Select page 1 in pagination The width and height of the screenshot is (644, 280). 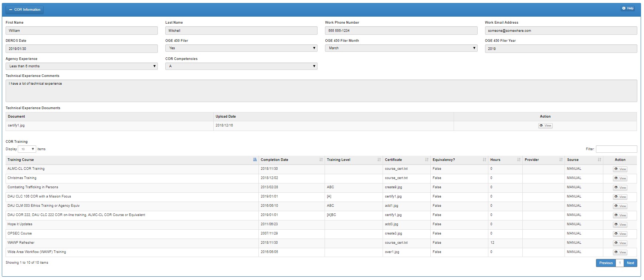click(620, 263)
